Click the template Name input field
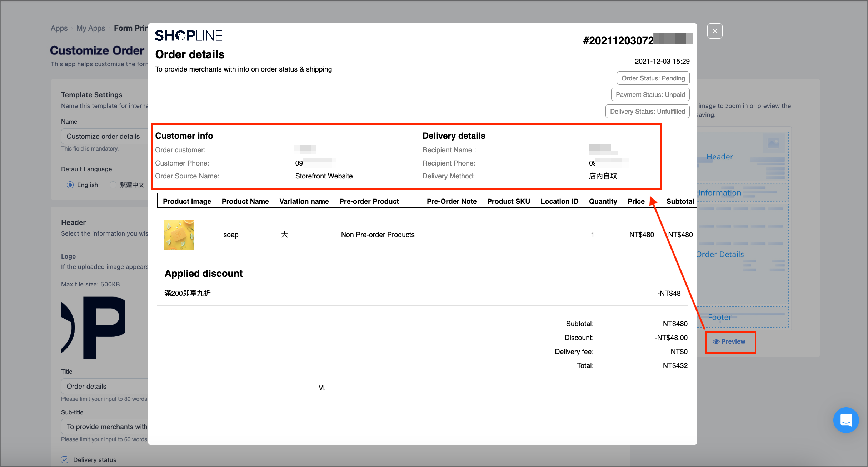 [105, 136]
